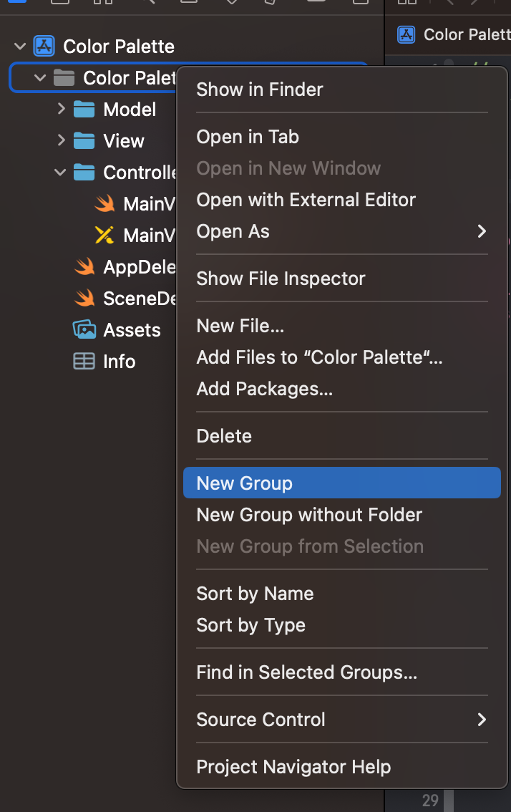511x812 pixels.
Task: Open the Assets catalog icon
Action: [84, 330]
